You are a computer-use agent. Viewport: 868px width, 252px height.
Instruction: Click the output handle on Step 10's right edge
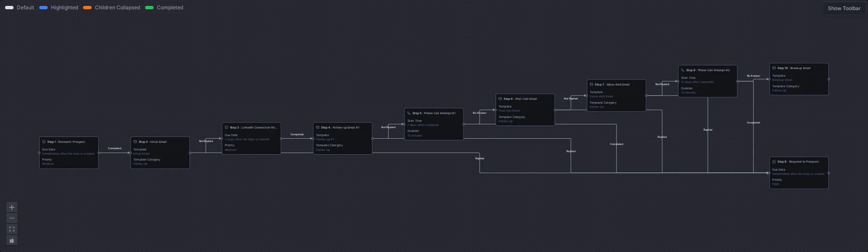pyautogui.click(x=829, y=79)
